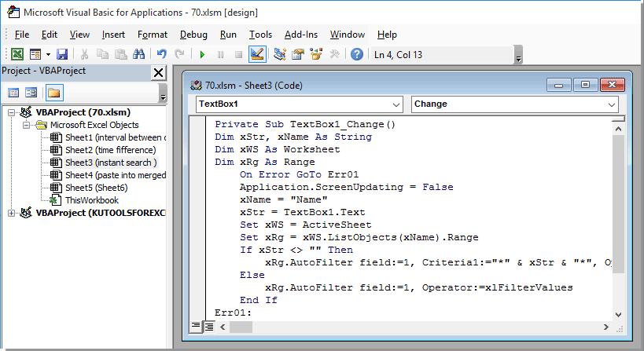Click the Break pause icon
Screen dimensions: 644x351
click(220, 54)
